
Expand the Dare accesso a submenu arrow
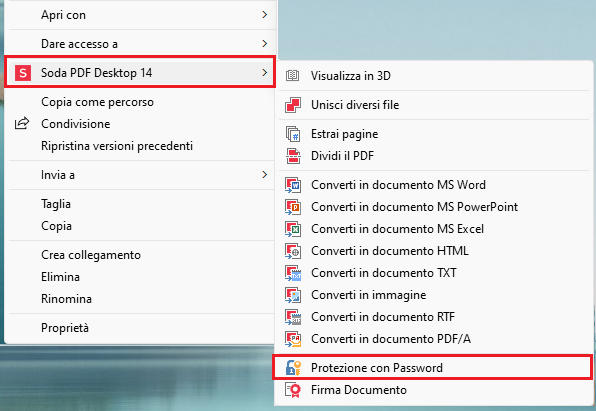(265, 44)
